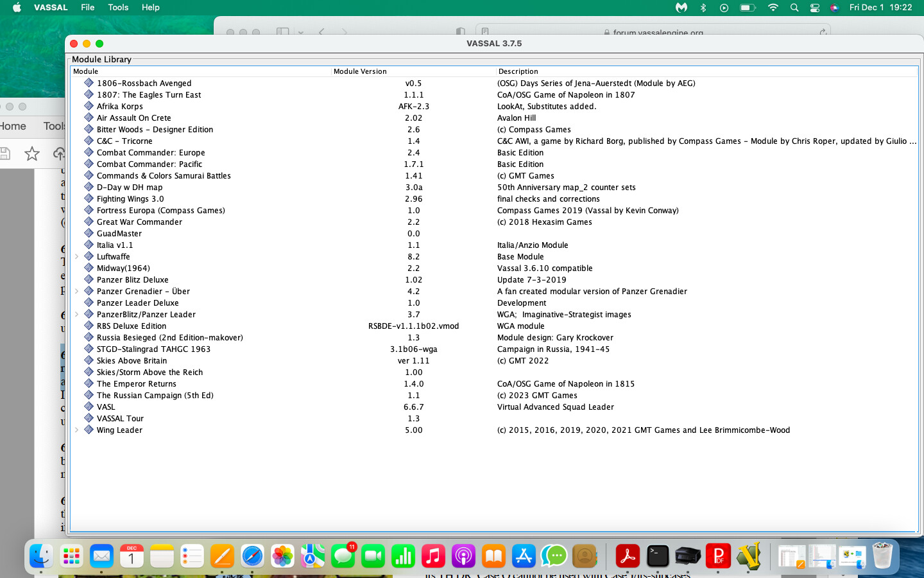Select the Air Assault On Crete module
924x578 pixels.
click(133, 118)
